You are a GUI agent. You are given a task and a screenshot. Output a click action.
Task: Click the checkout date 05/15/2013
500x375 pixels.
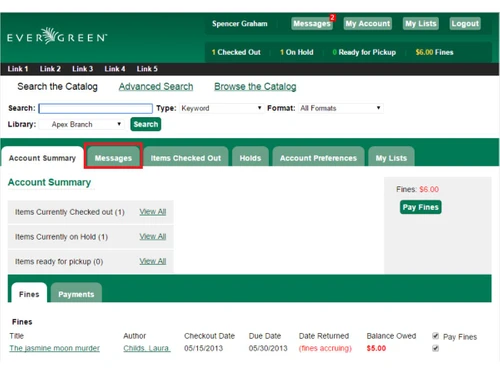[203, 348]
